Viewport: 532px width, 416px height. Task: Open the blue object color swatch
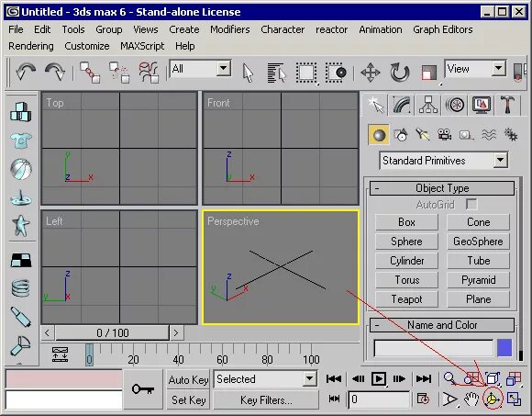pos(504,348)
